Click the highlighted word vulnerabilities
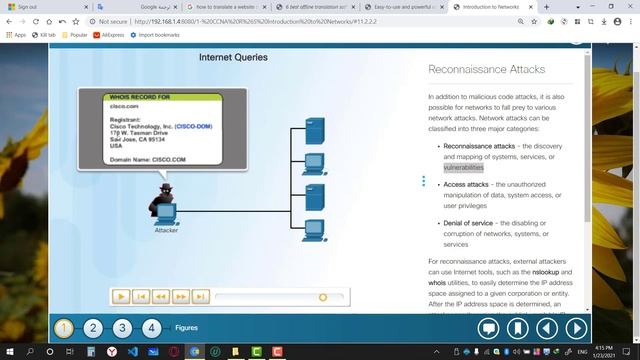Viewport: 640px width, 360px height. (x=463, y=167)
